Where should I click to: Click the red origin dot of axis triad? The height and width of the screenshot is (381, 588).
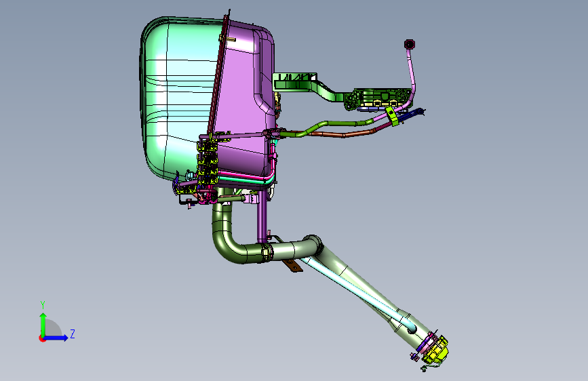click(x=41, y=338)
